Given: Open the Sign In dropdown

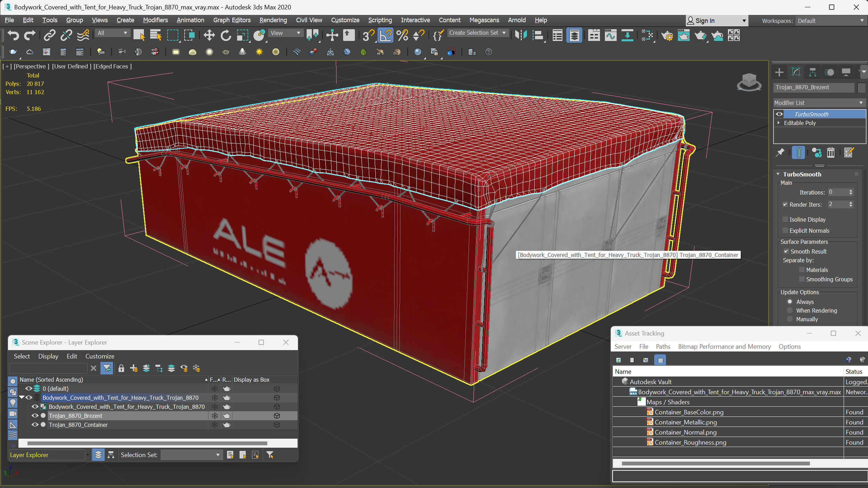Looking at the screenshot, I should point(716,21).
